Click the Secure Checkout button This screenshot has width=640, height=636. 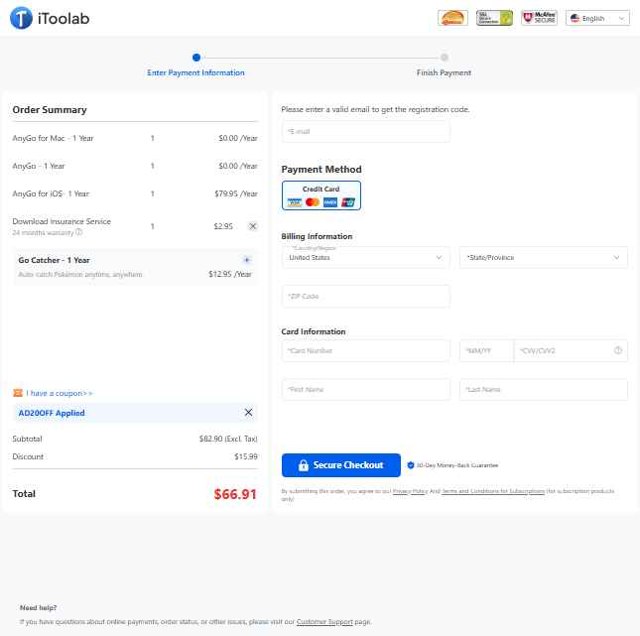click(341, 465)
